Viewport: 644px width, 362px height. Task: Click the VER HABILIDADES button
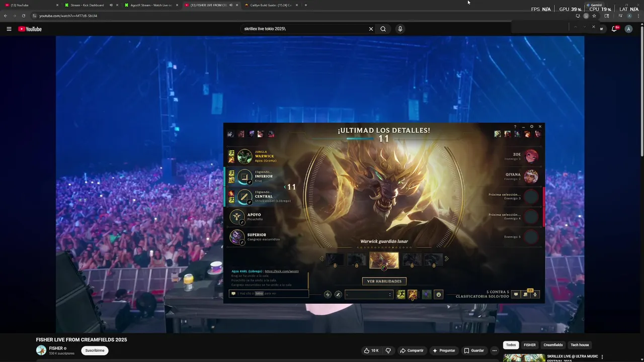[384, 282]
